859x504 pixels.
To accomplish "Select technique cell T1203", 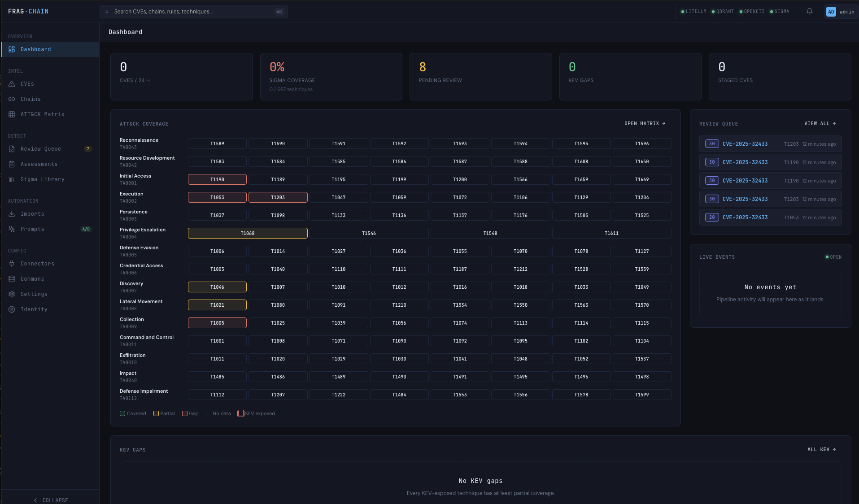I will [x=278, y=197].
